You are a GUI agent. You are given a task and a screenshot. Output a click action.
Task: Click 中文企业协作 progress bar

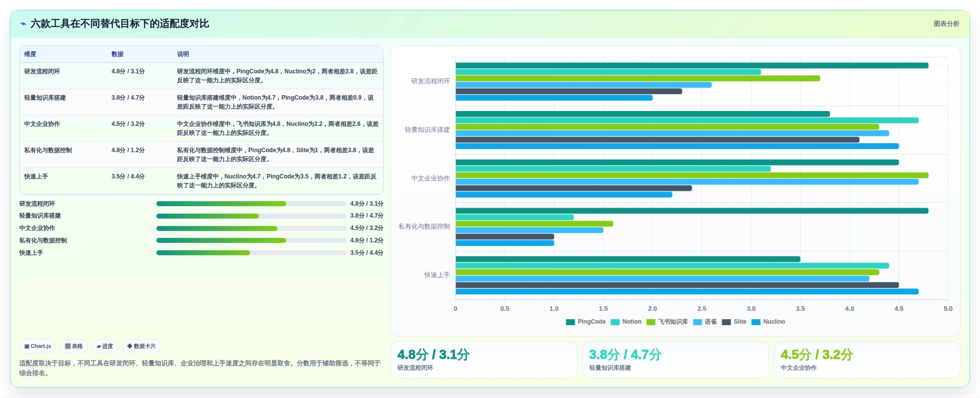click(x=251, y=228)
